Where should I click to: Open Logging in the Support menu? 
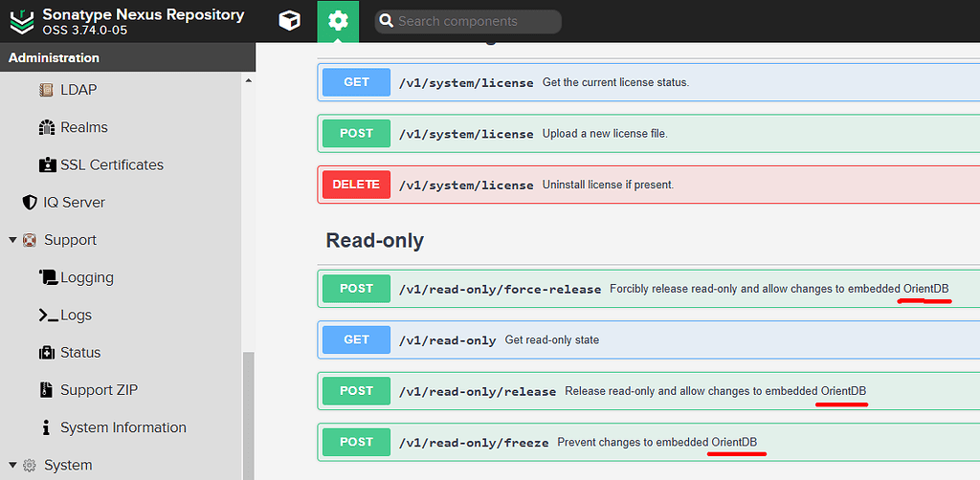point(86,277)
